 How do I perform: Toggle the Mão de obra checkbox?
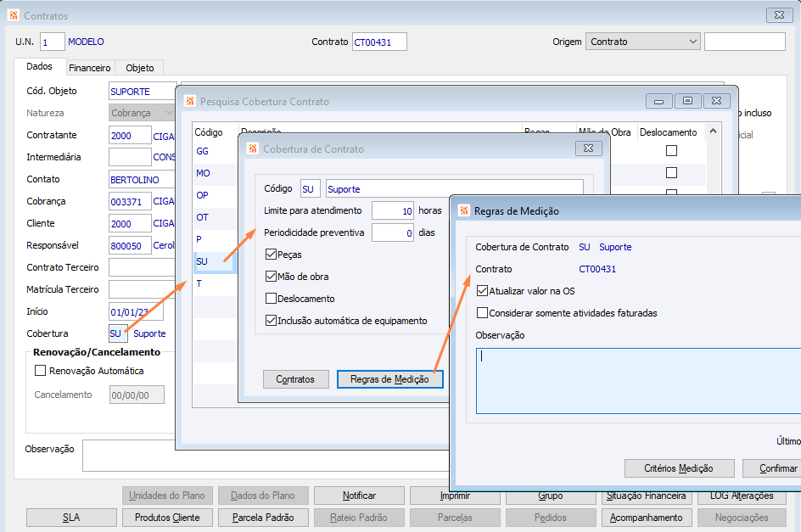(272, 276)
